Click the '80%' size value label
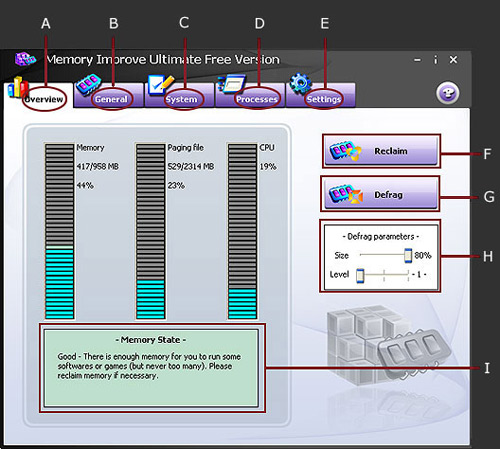This screenshot has width=500, height=449. coord(423,255)
